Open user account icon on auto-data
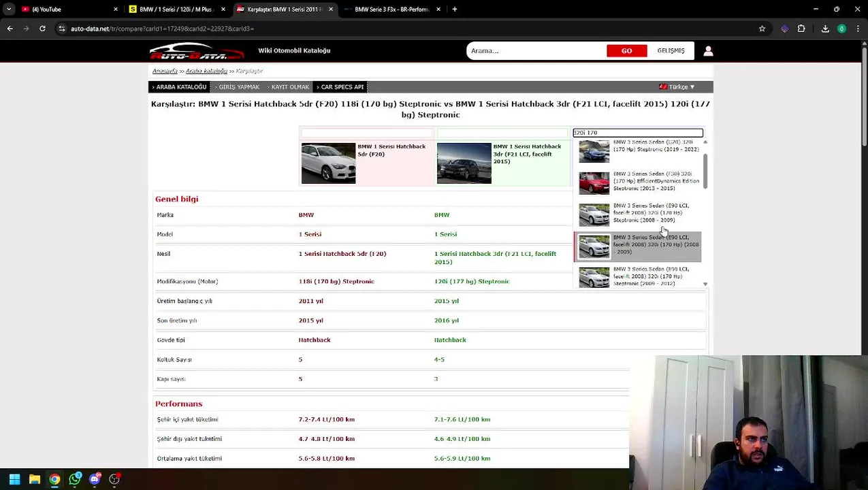The image size is (868, 490). [x=708, y=51]
